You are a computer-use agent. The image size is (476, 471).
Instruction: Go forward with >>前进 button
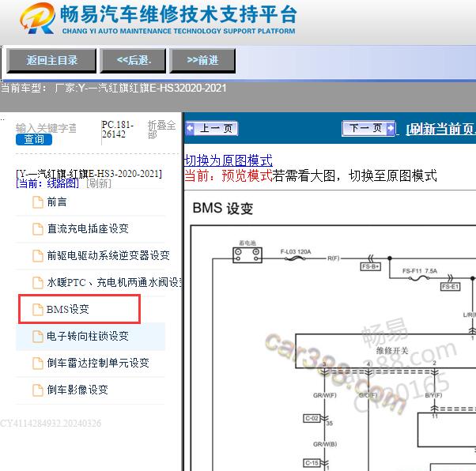202,60
